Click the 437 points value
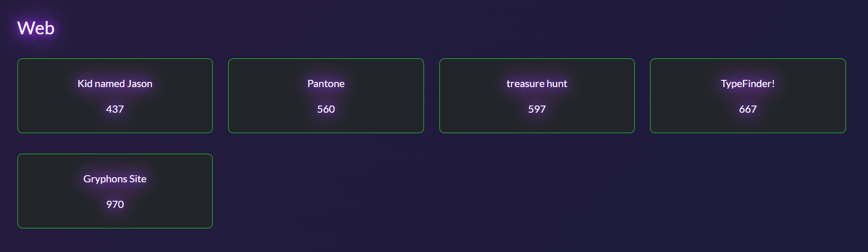 (115, 109)
